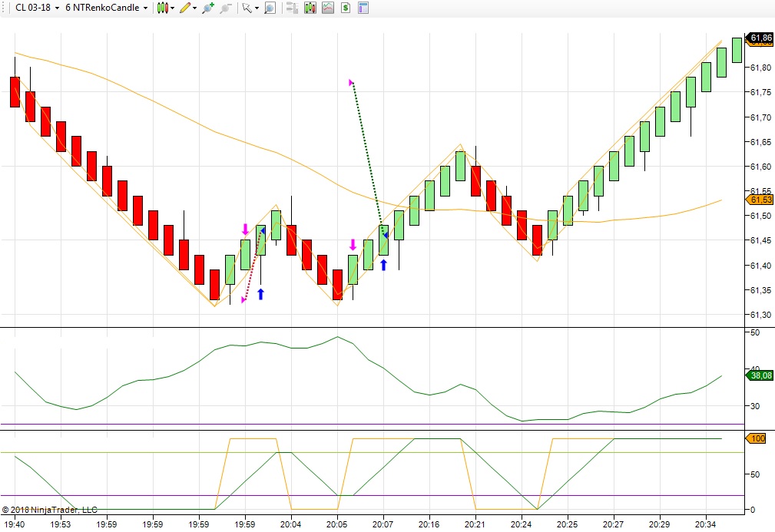Expand the drawing tools dropdown arrow
Image resolution: width=775 pixels, height=532 pixels.
pyautogui.click(x=194, y=8)
